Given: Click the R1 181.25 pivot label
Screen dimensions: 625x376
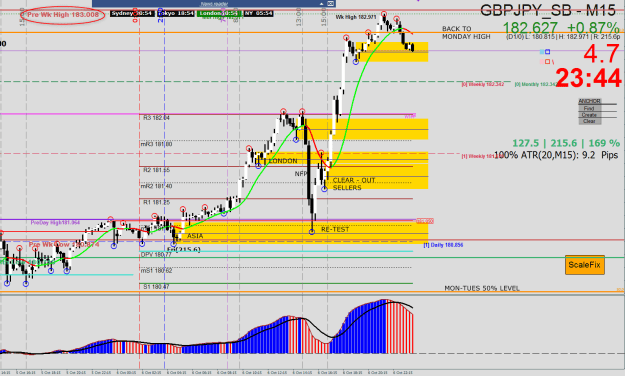Looking at the screenshot, I should click(x=156, y=202).
